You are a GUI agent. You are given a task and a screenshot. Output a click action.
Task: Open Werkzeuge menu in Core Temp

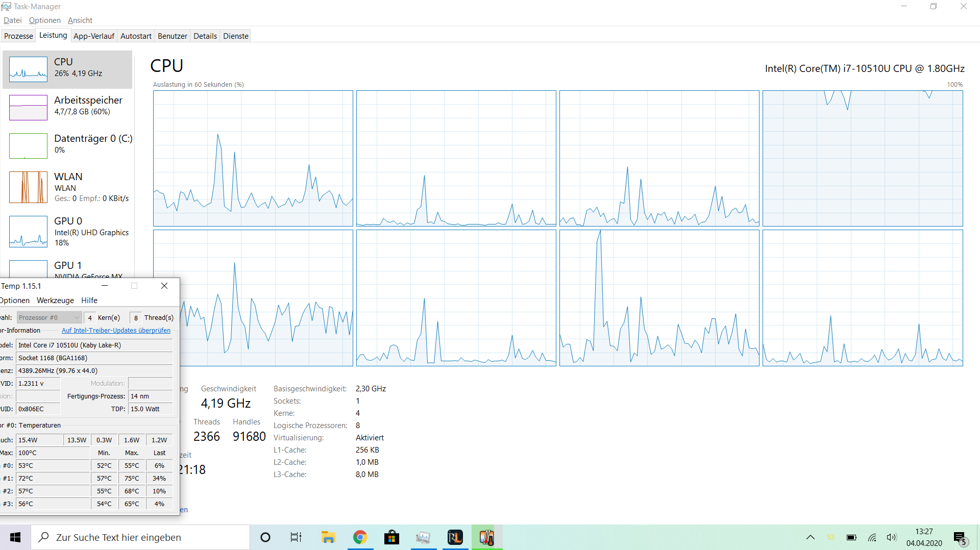55,300
